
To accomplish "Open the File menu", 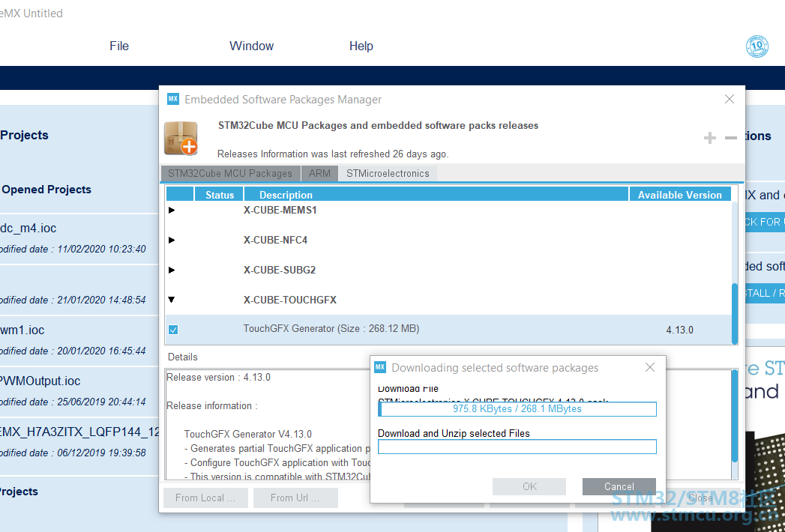I will (119, 46).
